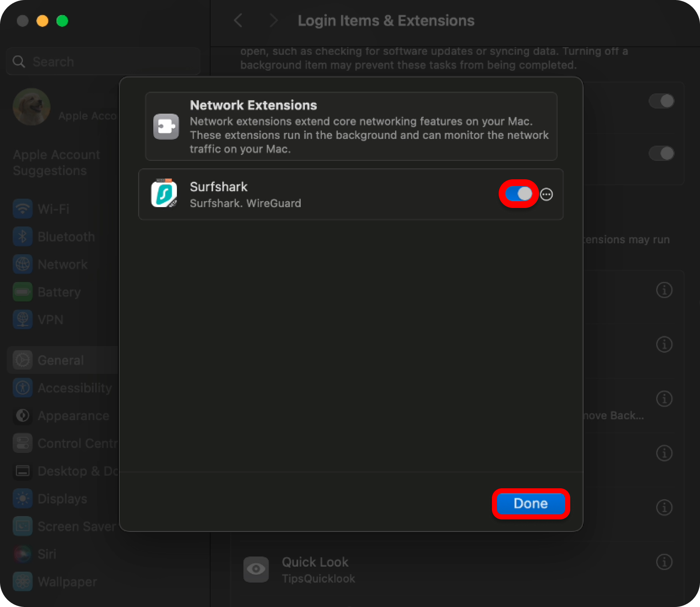This screenshot has width=700, height=607.
Task: Click the Done button
Action: (530, 503)
